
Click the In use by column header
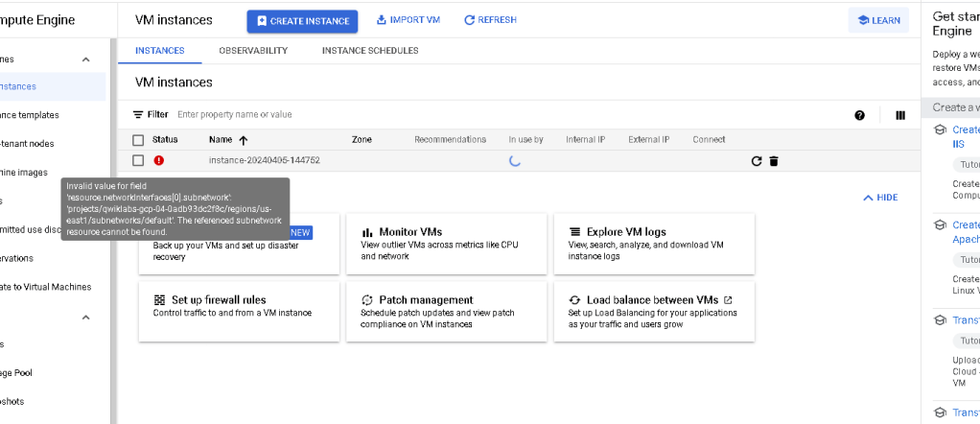pyautogui.click(x=525, y=140)
